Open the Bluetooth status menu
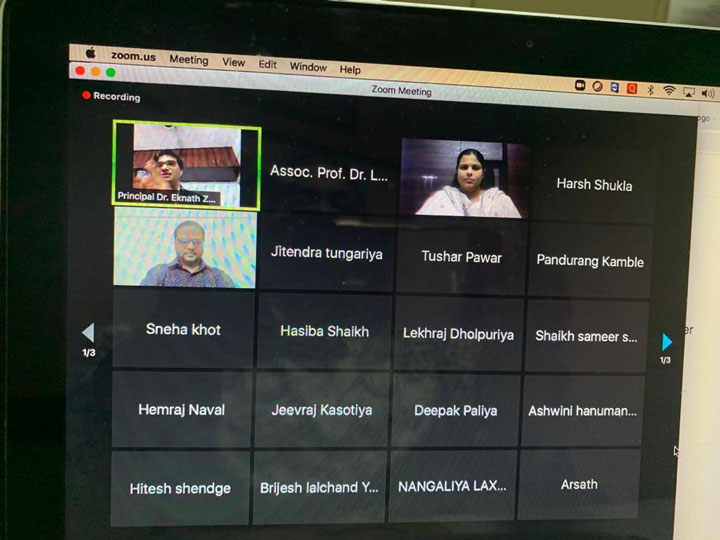Viewport: 720px width, 540px height. [x=650, y=90]
